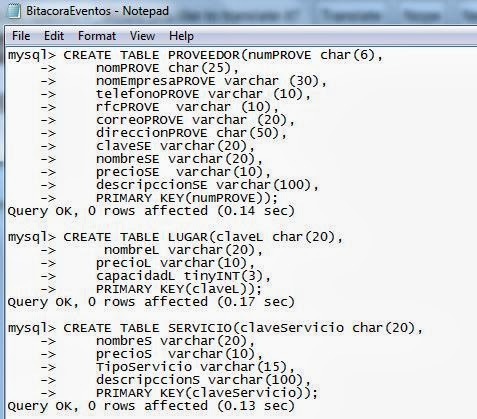477x419 pixels.
Task: Click the BitacoraEventos - Notepad window title
Action: pyautogui.click(x=97, y=11)
